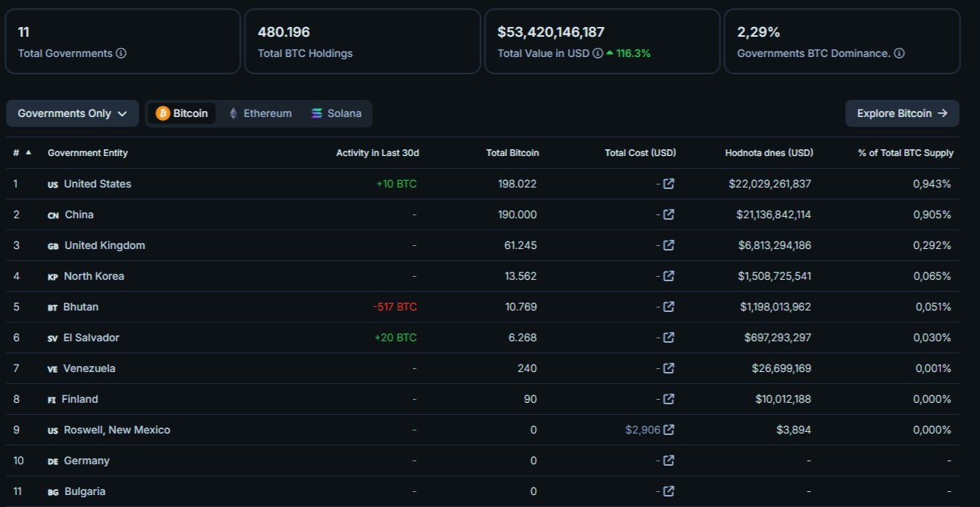Open external link icon in Bhutan row
Image resolution: width=980 pixels, height=507 pixels.
[669, 307]
